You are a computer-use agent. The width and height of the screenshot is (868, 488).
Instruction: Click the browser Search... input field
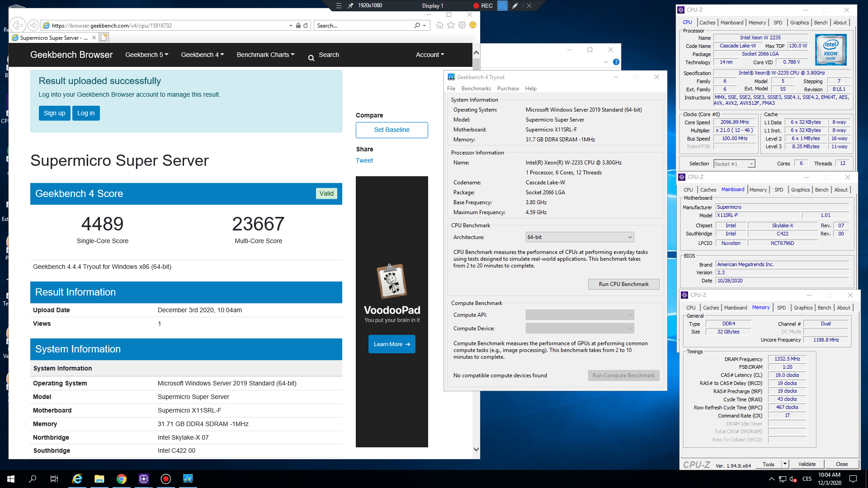(x=364, y=26)
